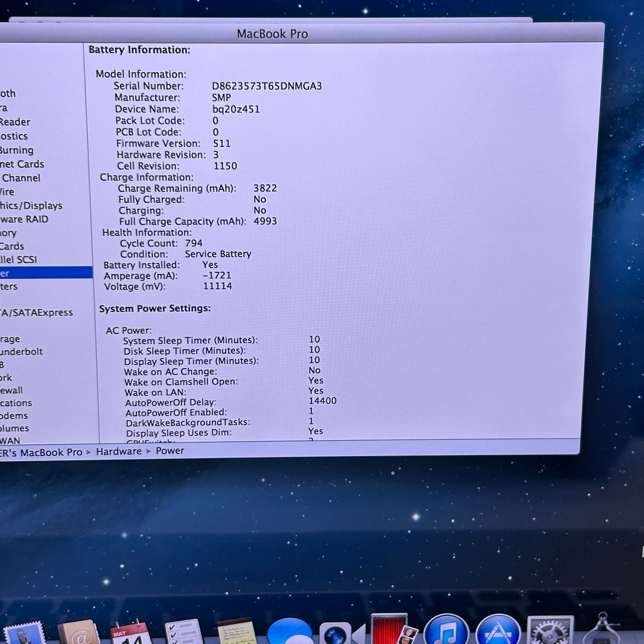Click the device name bq20z451
This screenshot has height=644, width=644.
coord(236,109)
